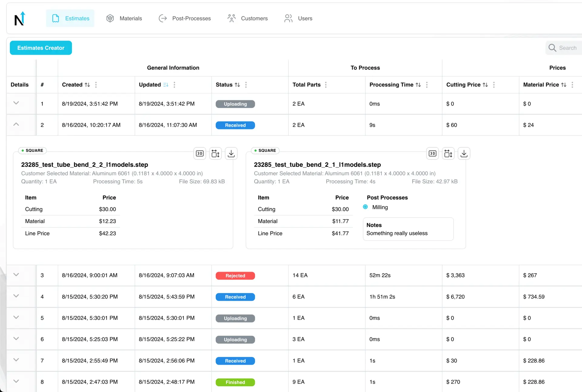
Task: Sort by Processing Time arrows
Action: [418, 85]
